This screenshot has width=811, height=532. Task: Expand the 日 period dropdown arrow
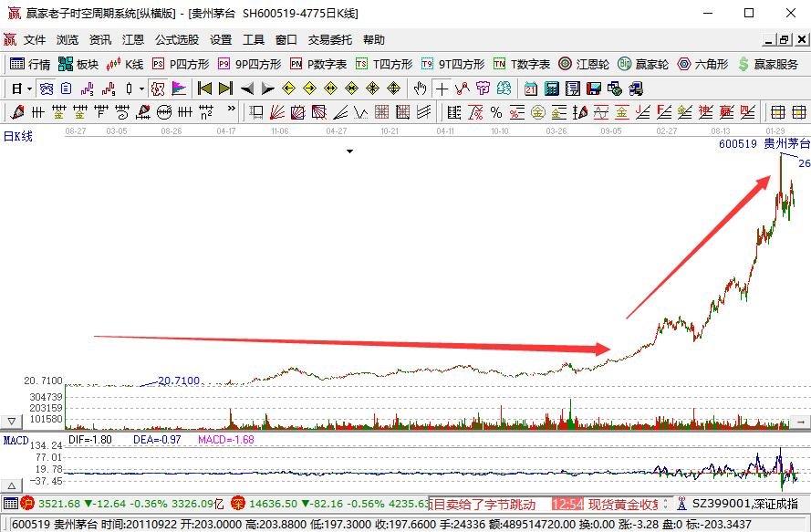click(x=29, y=89)
